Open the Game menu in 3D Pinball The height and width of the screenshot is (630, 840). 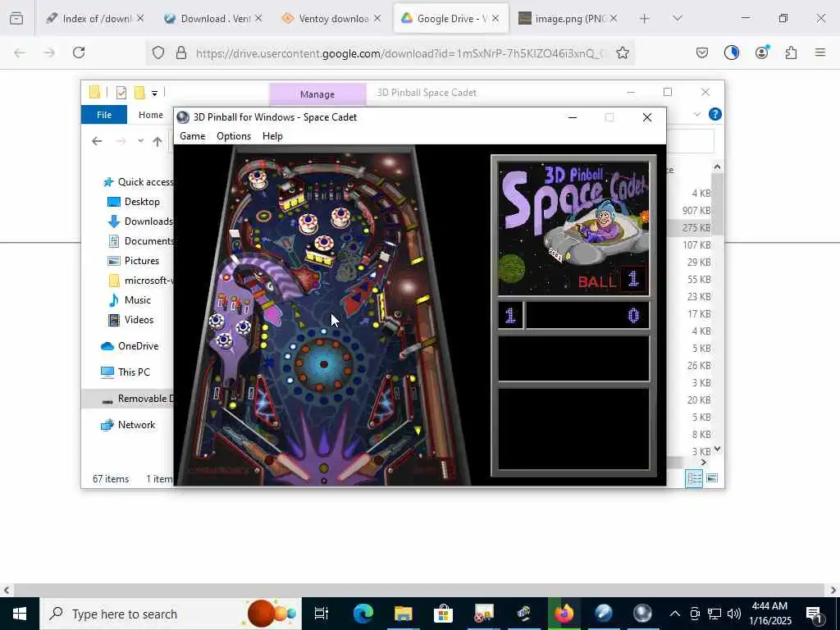[x=192, y=136]
